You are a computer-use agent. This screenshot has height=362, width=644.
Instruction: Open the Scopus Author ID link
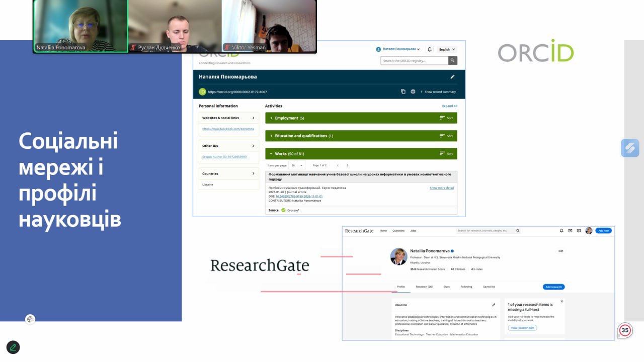[224, 157]
